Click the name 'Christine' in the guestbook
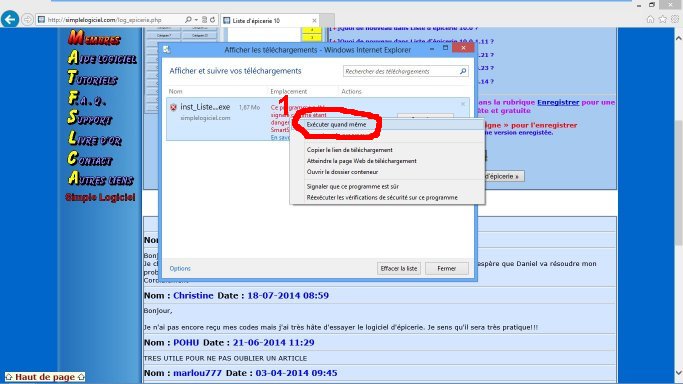The width and height of the screenshot is (683, 384). (x=193, y=296)
